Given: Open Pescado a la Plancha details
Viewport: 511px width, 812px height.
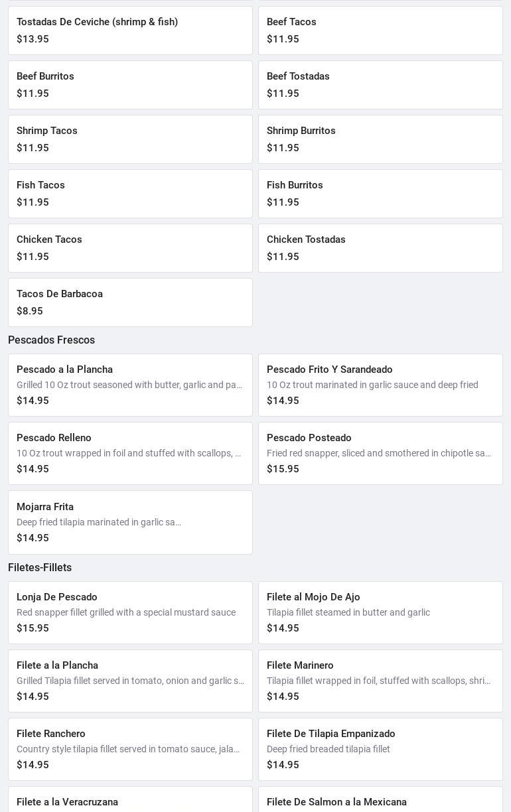Looking at the screenshot, I should point(130,385).
